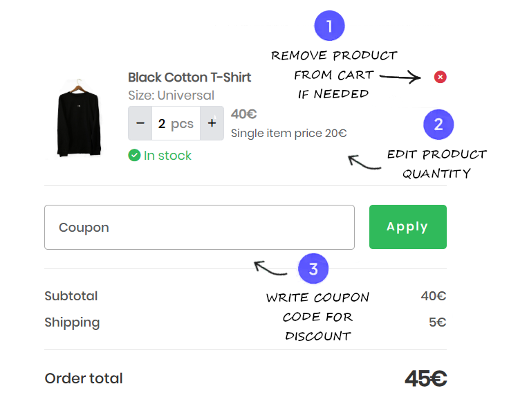Open the black T-shirt product thumbnail

coord(78,117)
